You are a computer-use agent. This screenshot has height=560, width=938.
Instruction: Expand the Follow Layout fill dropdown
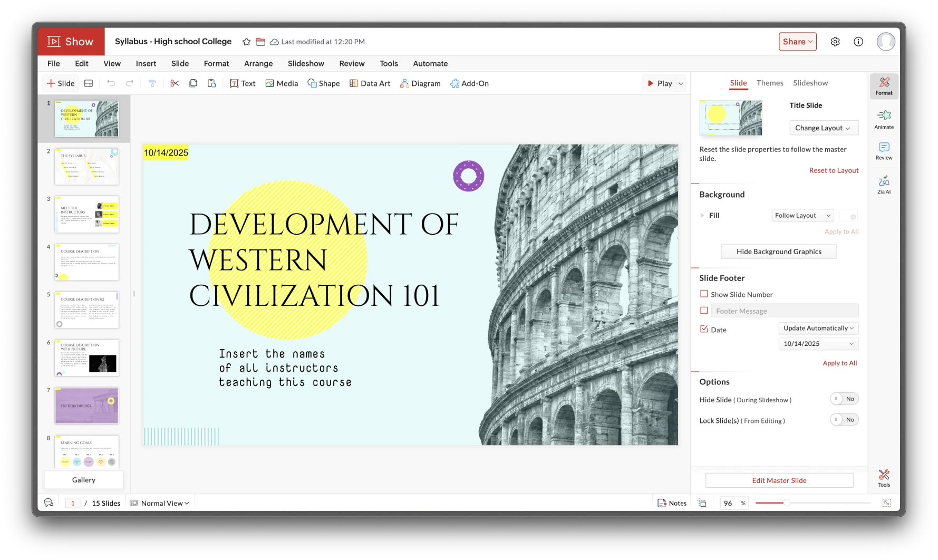tap(802, 215)
